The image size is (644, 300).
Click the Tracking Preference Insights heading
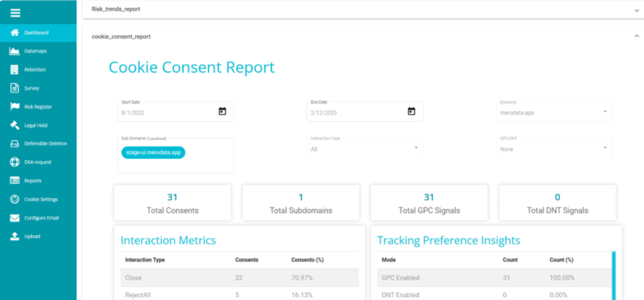click(449, 240)
